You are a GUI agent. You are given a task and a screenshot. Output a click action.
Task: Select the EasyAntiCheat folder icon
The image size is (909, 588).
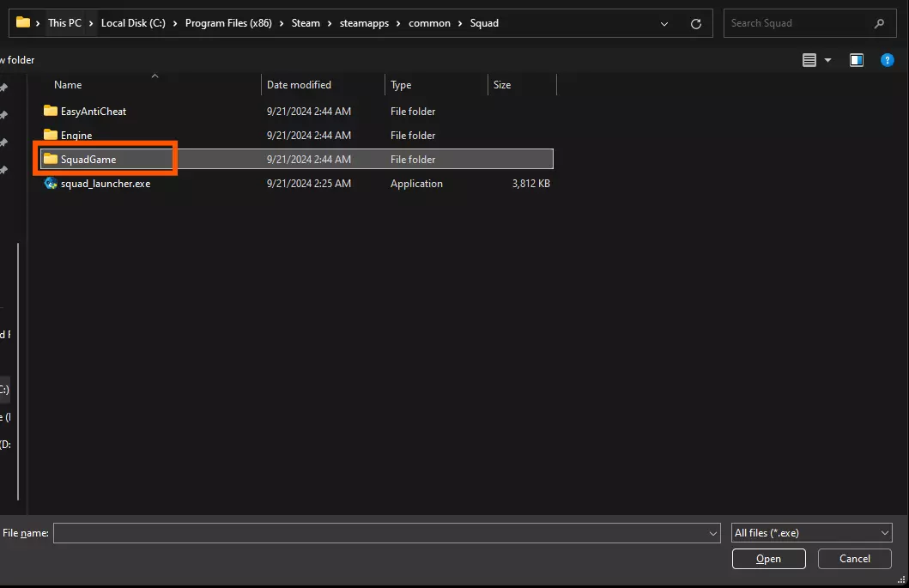(x=51, y=111)
